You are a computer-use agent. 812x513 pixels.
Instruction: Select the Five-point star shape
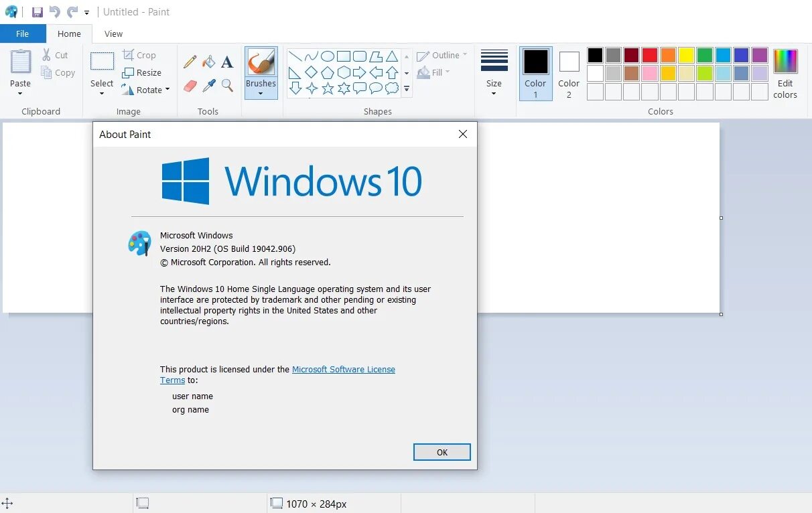328,87
